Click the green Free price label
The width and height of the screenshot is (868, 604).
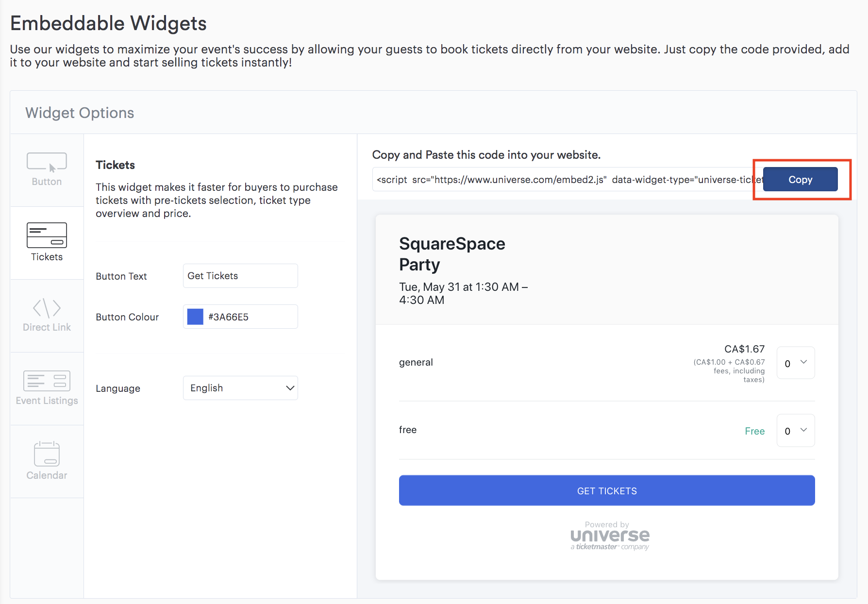coord(754,431)
